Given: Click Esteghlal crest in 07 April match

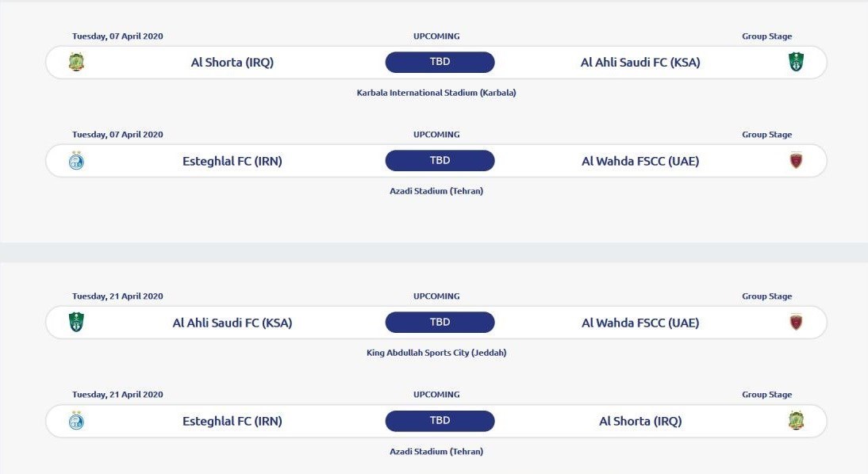Looking at the screenshot, I should point(77,161).
